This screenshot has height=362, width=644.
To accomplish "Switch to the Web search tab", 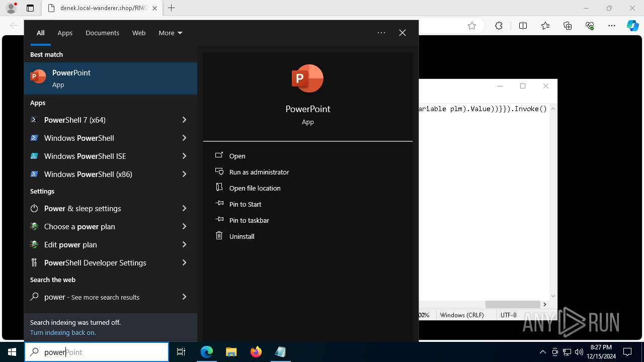I will pyautogui.click(x=139, y=33).
